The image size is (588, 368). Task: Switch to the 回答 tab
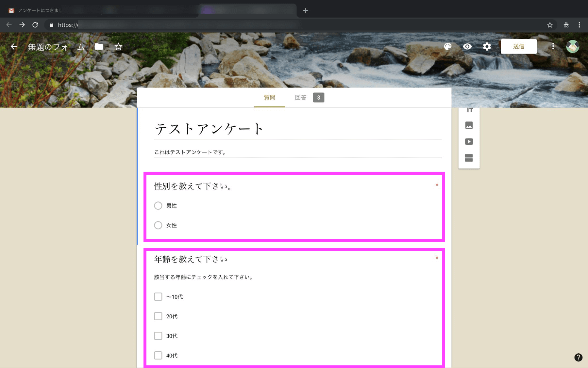[x=300, y=97]
